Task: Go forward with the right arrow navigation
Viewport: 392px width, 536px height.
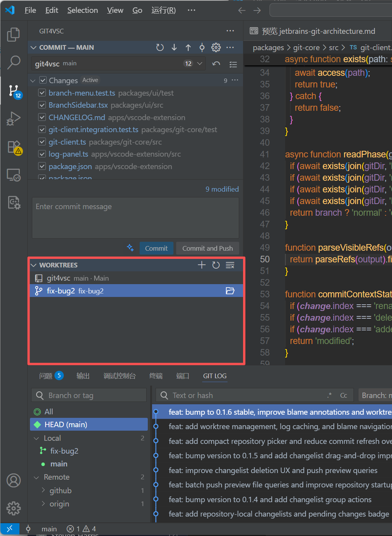Action: coord(257,10)
